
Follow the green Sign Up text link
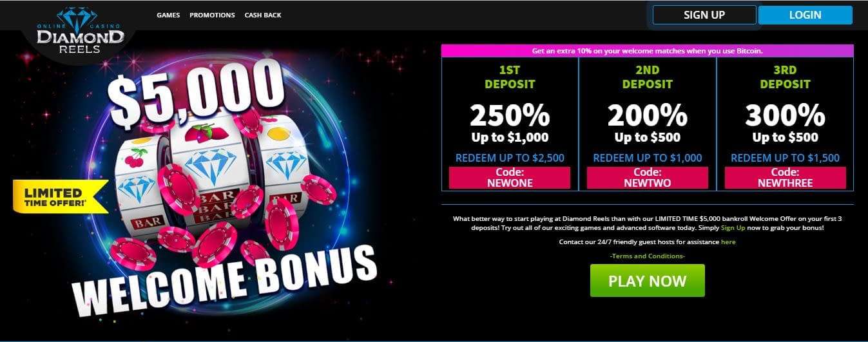[x=733, y=229]
